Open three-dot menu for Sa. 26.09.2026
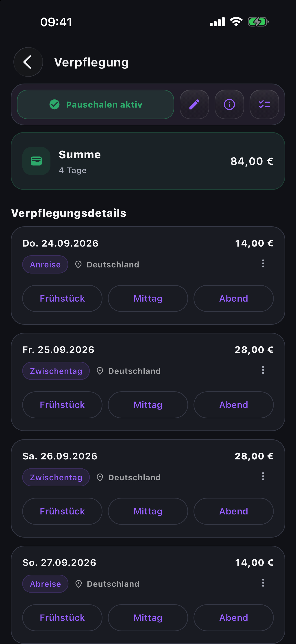This screenshot has height=644, width=296. point(263,476)
